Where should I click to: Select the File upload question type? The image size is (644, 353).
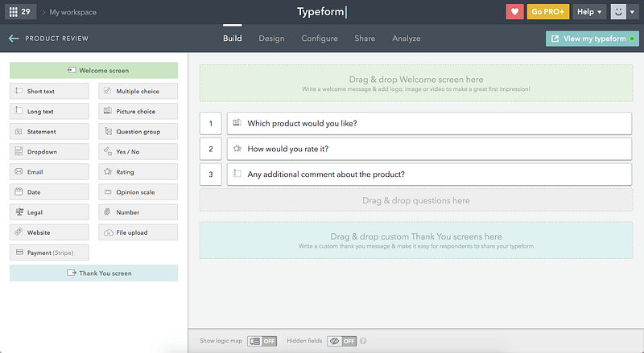click(138, 232)
